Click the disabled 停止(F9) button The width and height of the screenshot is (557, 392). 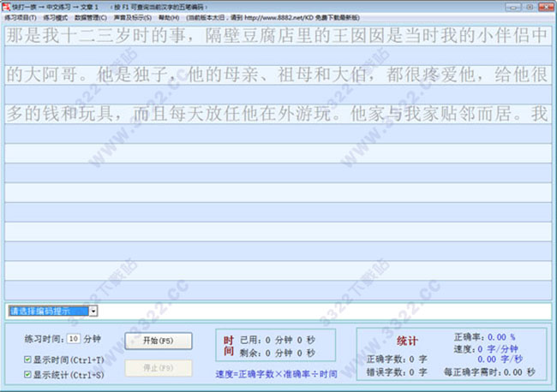159,368
